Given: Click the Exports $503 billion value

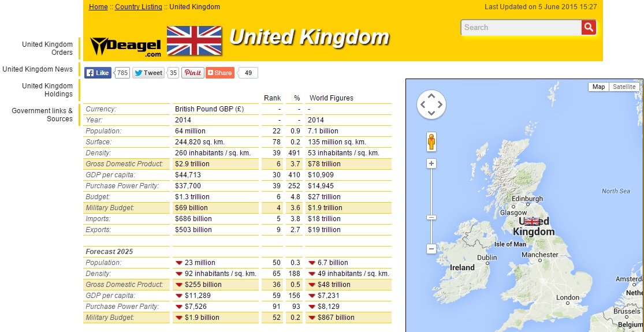Looking at the screenshot, I should coord(193,230).
